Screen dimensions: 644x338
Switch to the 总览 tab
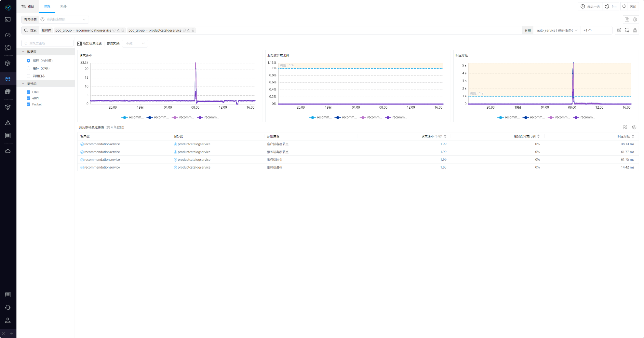pos(47,7)
